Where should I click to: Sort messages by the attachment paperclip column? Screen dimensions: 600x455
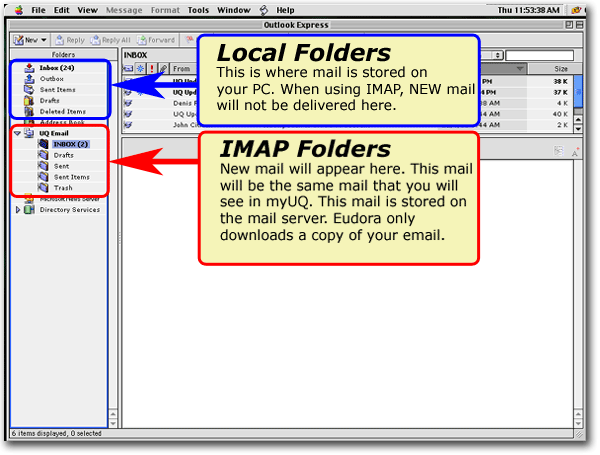(161, 69)
